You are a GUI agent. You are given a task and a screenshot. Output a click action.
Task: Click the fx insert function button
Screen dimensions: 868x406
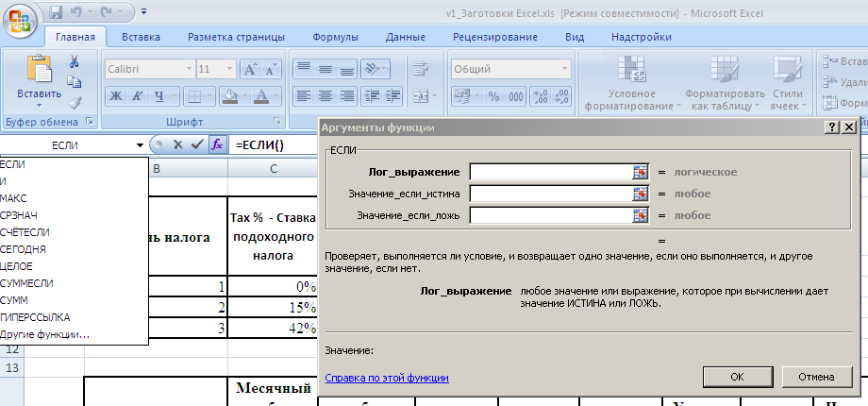(217, 145)
